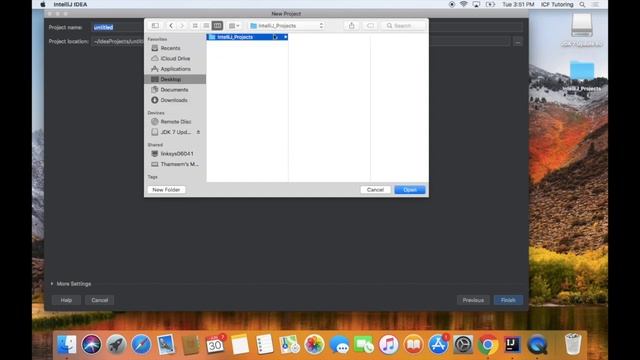This screenshot has width=640, height=360.
Task: Click the Previous button
Action: coord(473,300)
